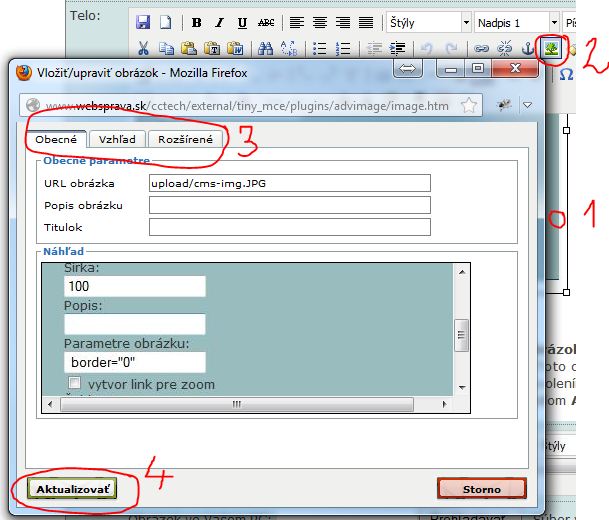The width and height of the screenshot is (609, 520).
Task: Click the Paste clipboard icon
Action: pyautogui.click(x=189, y=49)
